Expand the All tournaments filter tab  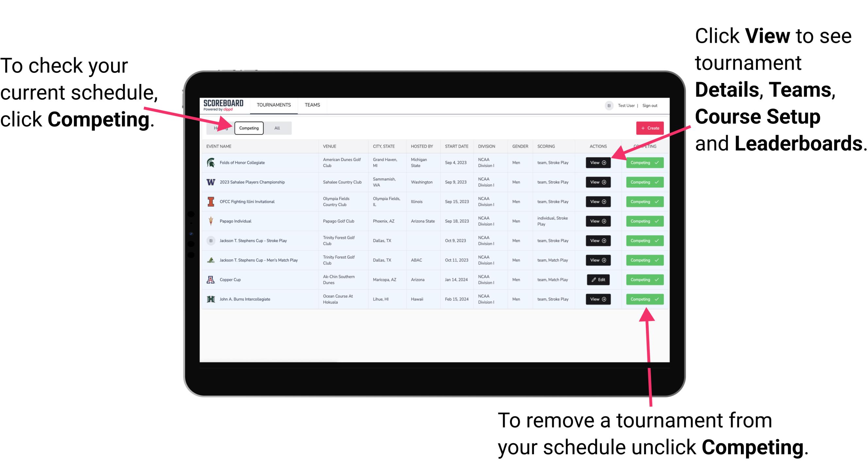point(276,128)
